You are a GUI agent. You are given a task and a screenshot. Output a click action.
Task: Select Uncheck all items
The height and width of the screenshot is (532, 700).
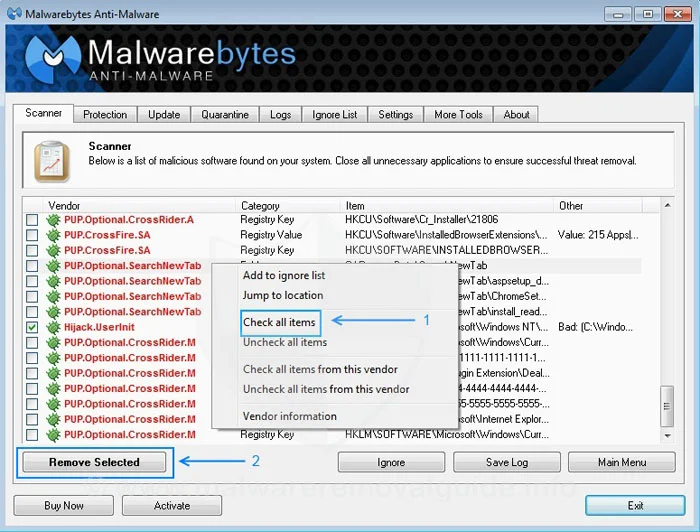point(285,342)
